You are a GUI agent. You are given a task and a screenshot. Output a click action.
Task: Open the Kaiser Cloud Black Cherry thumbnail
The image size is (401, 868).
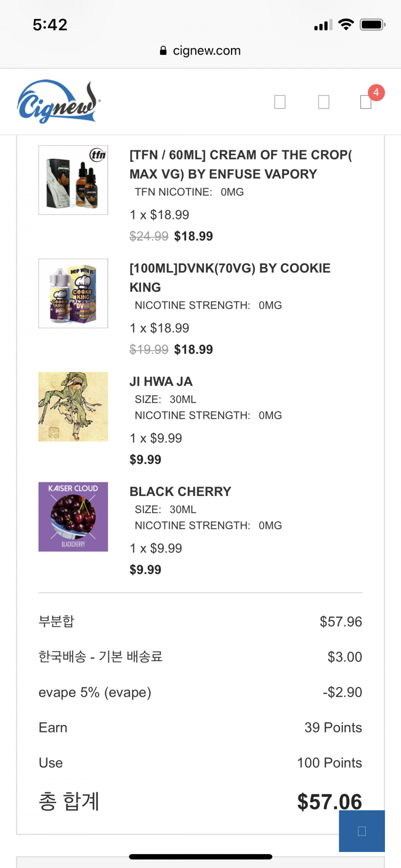(73, 517)
